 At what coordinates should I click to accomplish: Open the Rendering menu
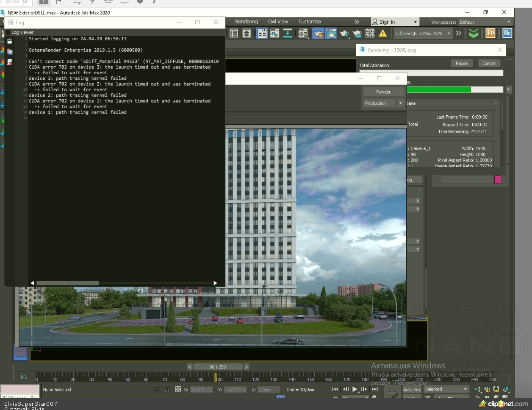246,22
